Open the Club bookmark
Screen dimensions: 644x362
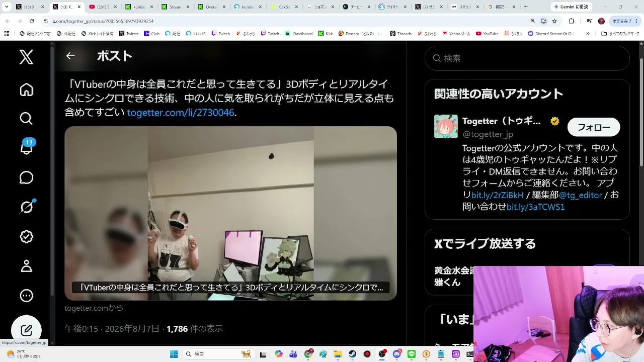pos(151,34)
